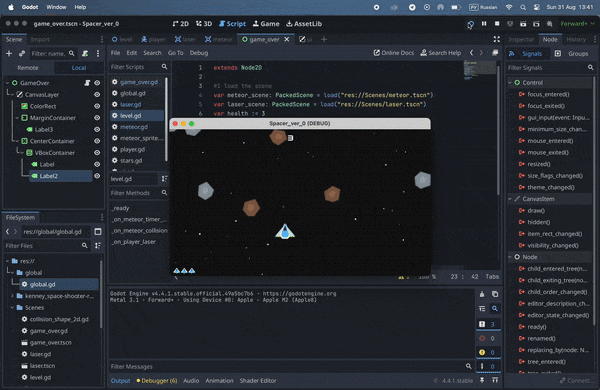Toggle ColorRect visibility eye
This screenshot has height=390, width=600.
pyautogui.click(x=97, y=106)
